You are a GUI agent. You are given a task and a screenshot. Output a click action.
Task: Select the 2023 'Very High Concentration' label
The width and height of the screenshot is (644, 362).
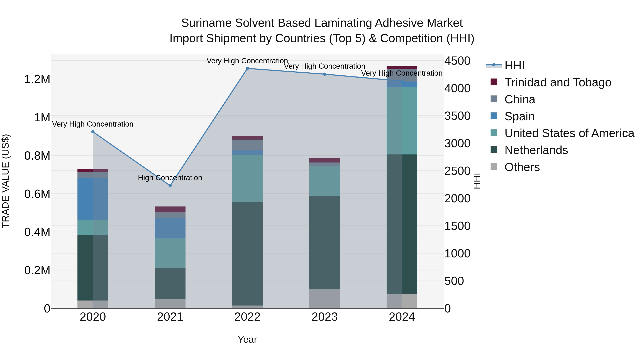325,66
